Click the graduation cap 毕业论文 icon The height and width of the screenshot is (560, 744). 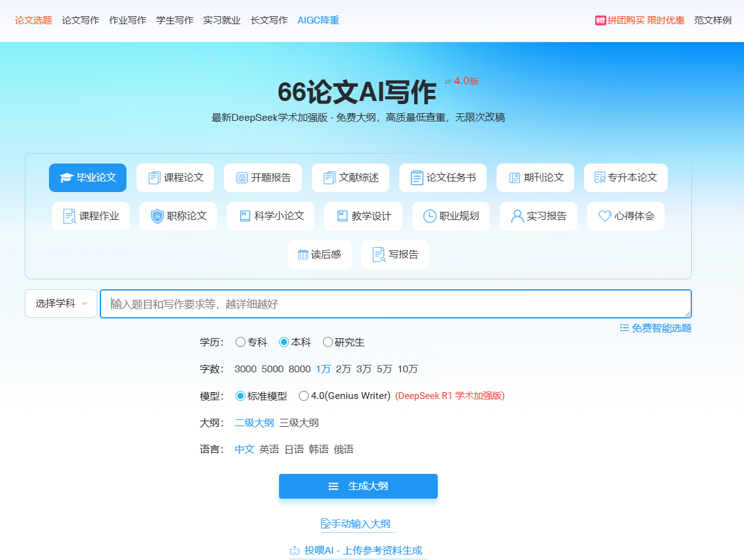(66, 178)
